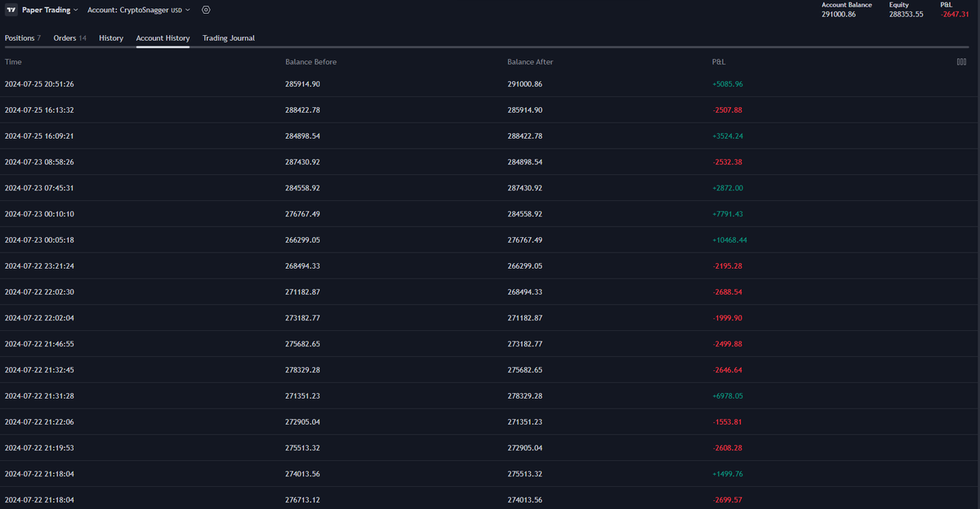Click the P&L value +7791.43
The image size is (980, 509).
(727, 214)
